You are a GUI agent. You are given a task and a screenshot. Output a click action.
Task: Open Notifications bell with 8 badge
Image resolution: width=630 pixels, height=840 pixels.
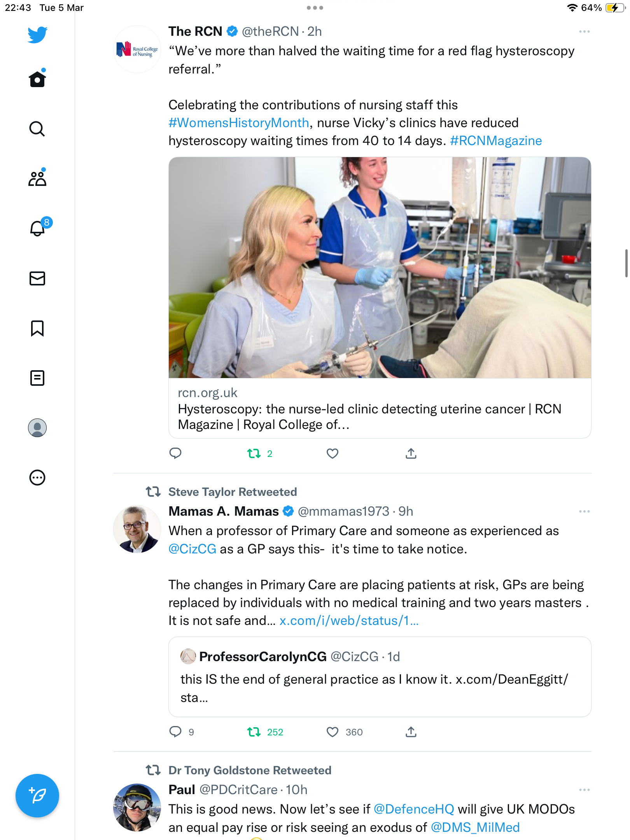point(38,228)
